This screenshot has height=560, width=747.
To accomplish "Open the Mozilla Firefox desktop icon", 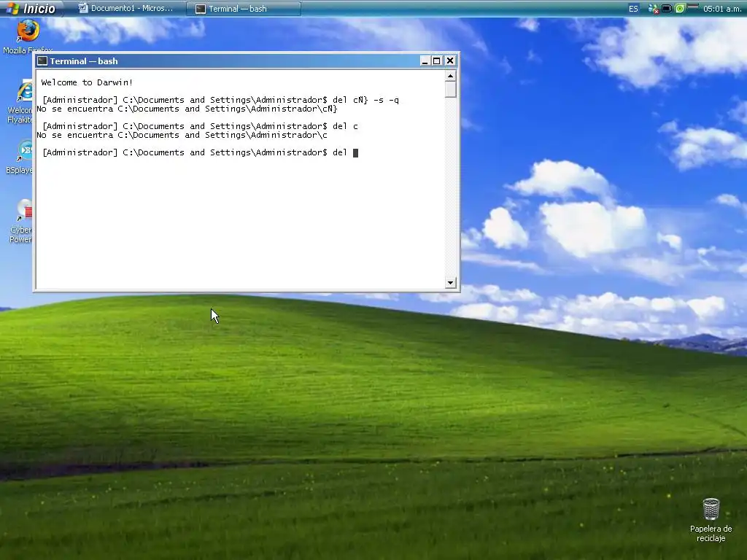I will pyautogui.click(x=28, y=37).
